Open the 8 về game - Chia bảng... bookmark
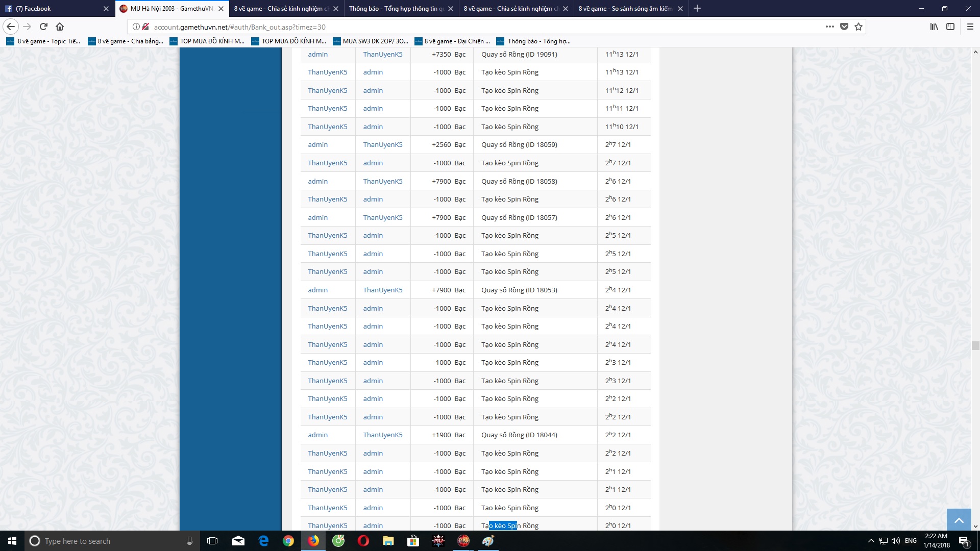Viewport: 980px width, 551px height. [126, 41]
